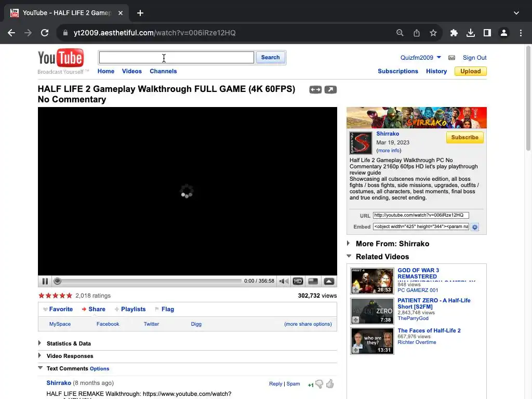
Task: Click the Search button
Action: pyautogui.click(x=270, y=57)
